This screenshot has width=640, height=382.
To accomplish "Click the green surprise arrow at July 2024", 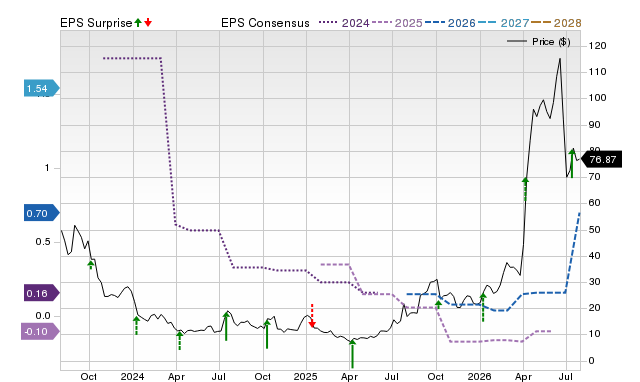I will (226, 326).
